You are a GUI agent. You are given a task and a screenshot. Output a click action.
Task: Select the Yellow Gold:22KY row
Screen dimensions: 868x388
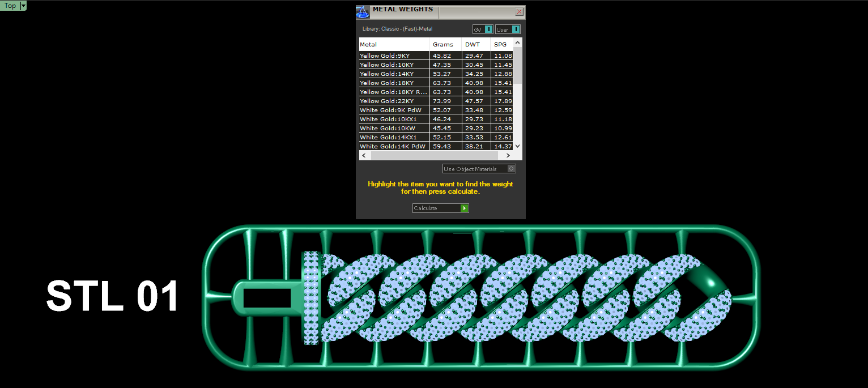[436, 101]
